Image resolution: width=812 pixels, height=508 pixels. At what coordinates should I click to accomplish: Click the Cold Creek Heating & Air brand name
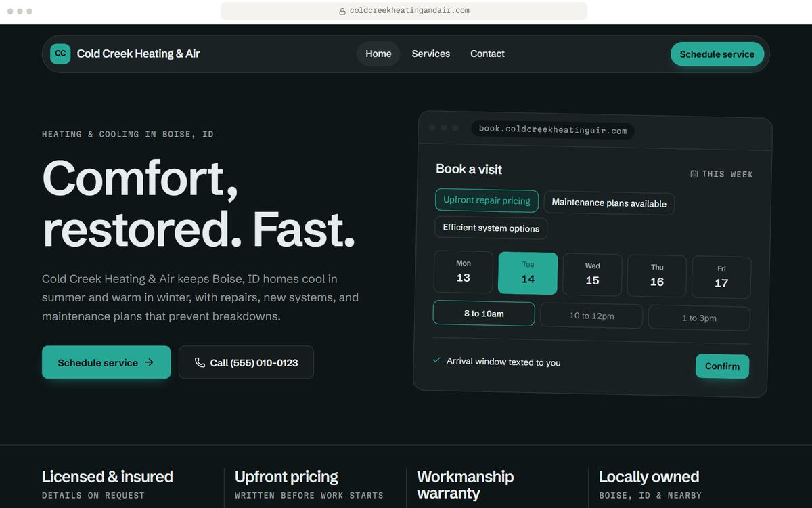point(139,54)
